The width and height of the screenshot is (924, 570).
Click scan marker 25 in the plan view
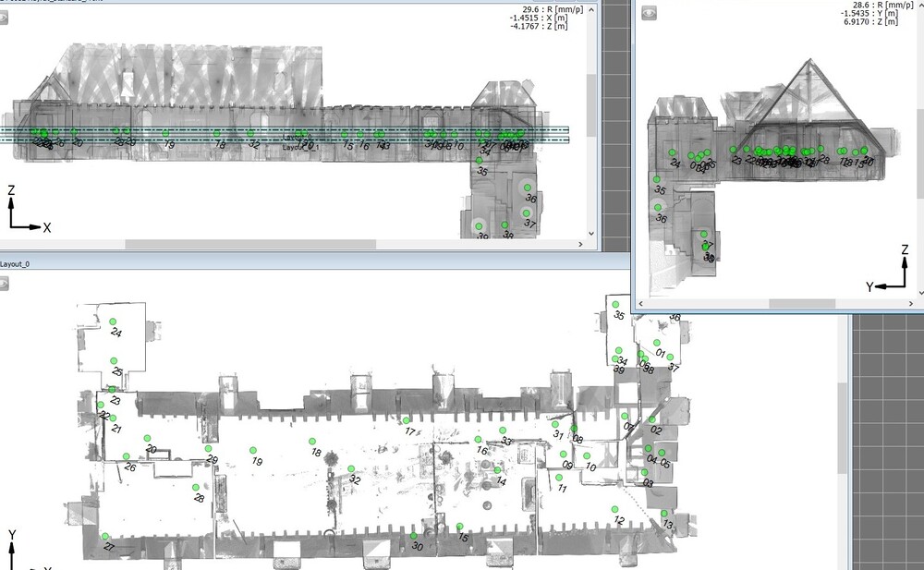115,361
